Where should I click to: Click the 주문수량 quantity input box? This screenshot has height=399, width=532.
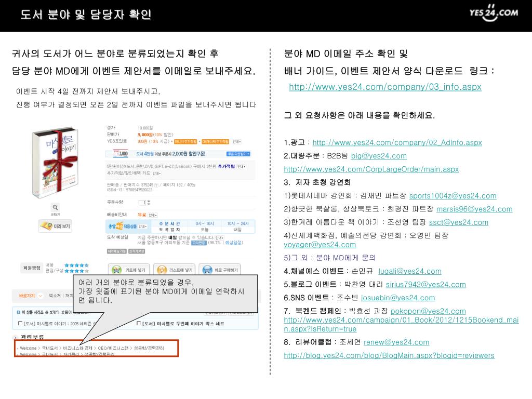click(142, 203)
